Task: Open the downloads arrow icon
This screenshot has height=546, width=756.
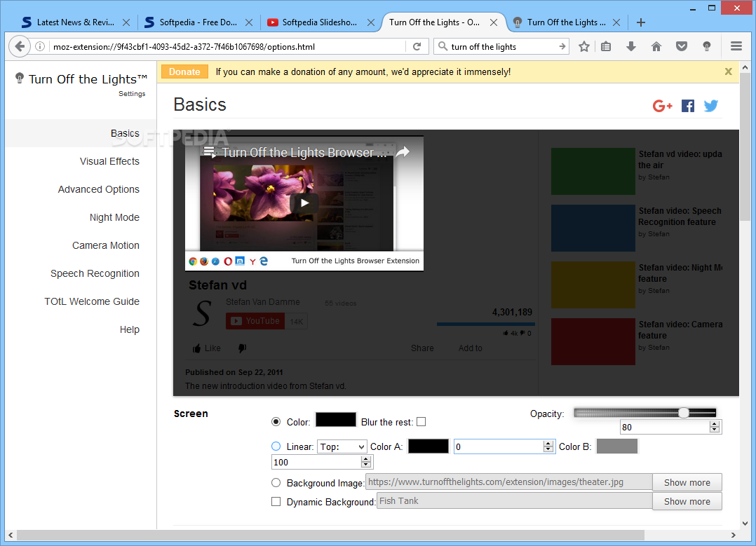Action: tap(631, 46)
